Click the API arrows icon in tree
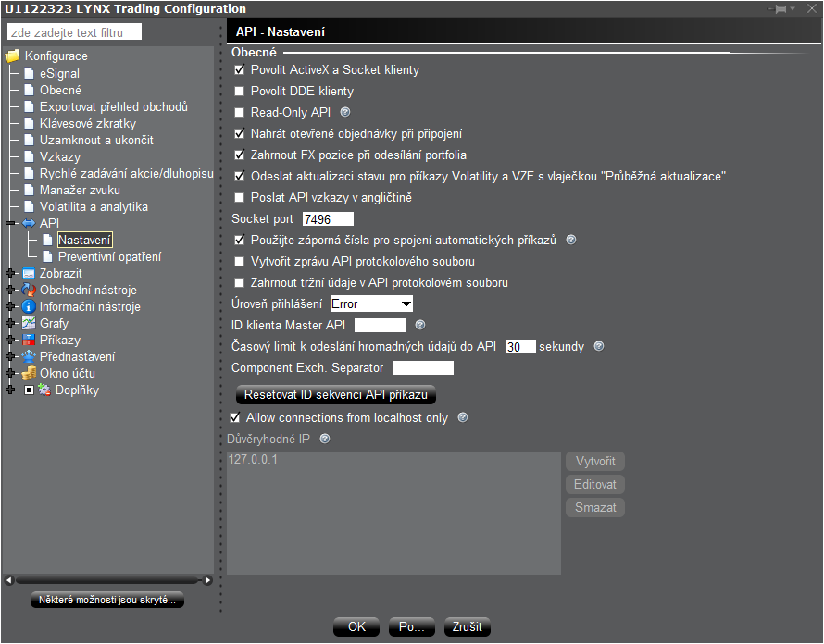Screen dimensions: 824x644 point(29,223)
